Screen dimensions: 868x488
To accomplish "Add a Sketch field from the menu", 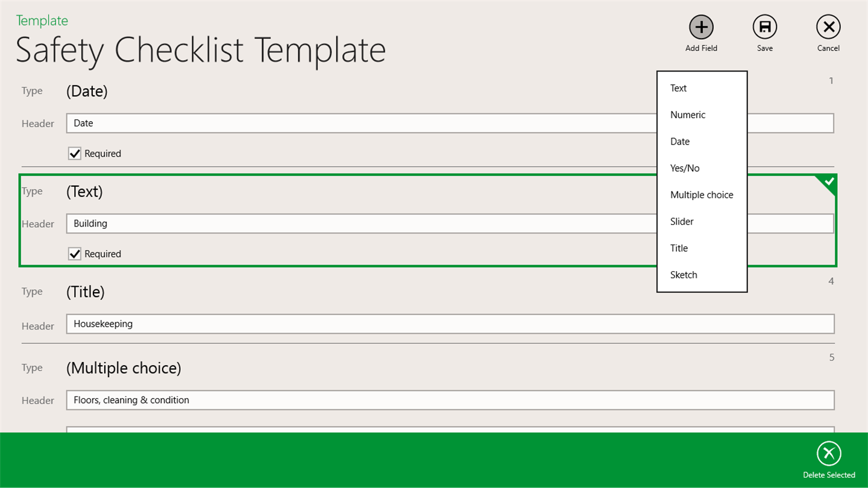I will [683, 275].
